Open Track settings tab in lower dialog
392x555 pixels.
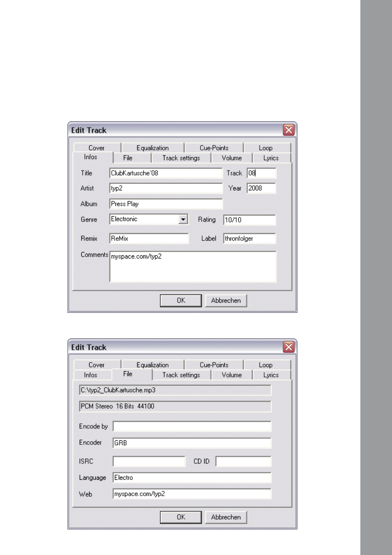(x=181, y=375)
